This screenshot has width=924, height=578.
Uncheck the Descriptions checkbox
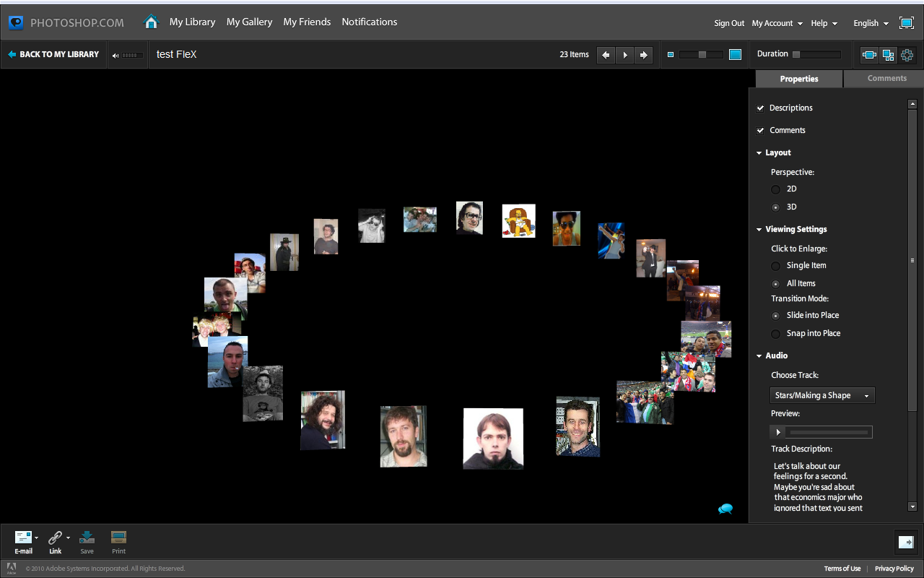pos(760,108)
